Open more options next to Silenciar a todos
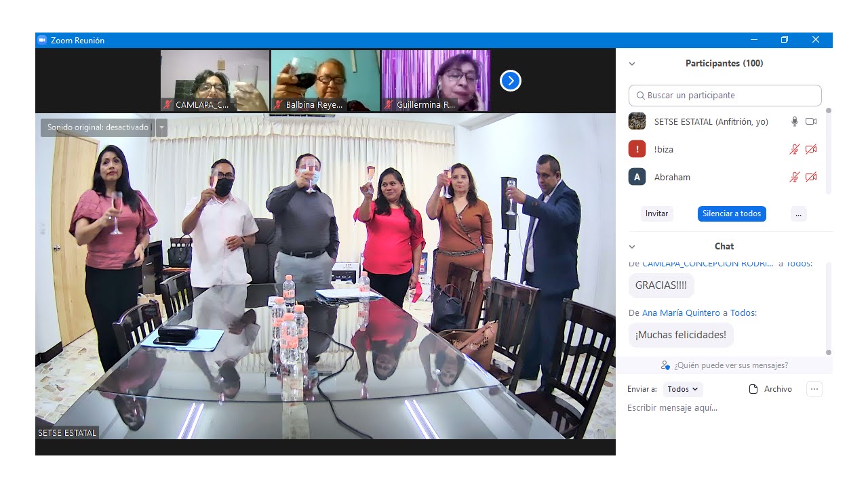The height and width of the screenshot is (488, 868). click(798, 213)
